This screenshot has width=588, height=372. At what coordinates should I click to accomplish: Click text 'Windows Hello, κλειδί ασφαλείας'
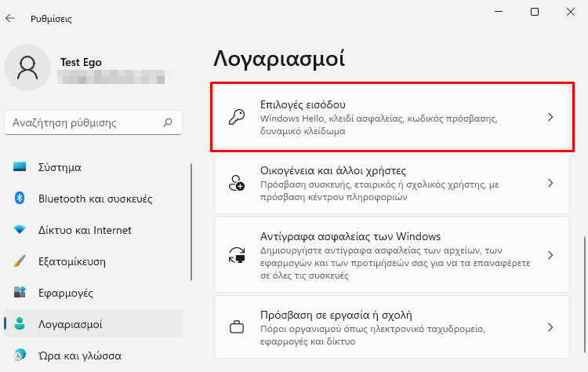point(331,119)
